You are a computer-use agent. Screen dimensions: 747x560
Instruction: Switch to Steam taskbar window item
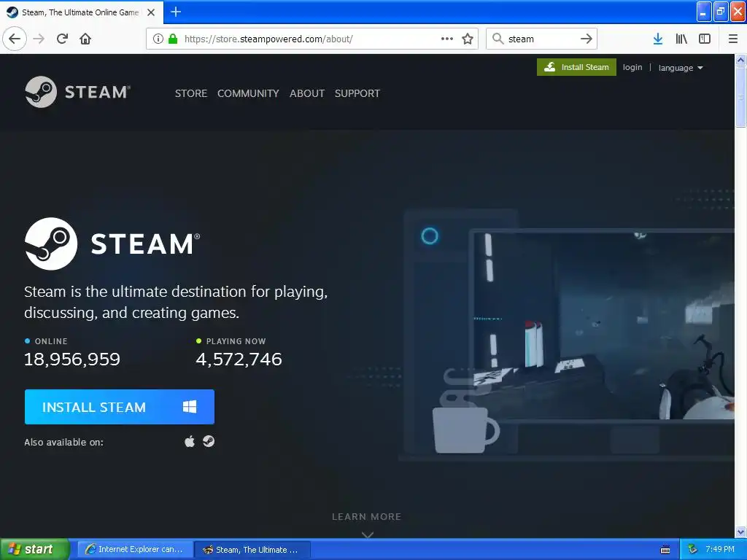point(253,550)
